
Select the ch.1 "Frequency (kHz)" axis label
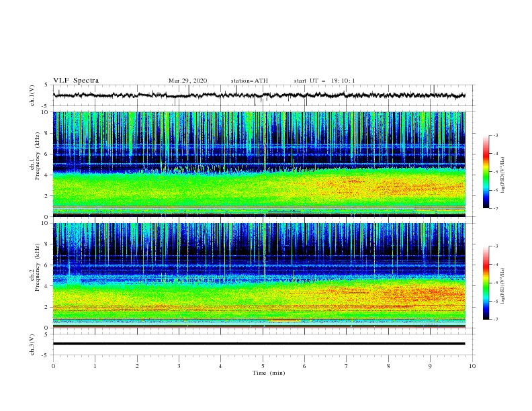pyautogui.click(x=38, y=156)
